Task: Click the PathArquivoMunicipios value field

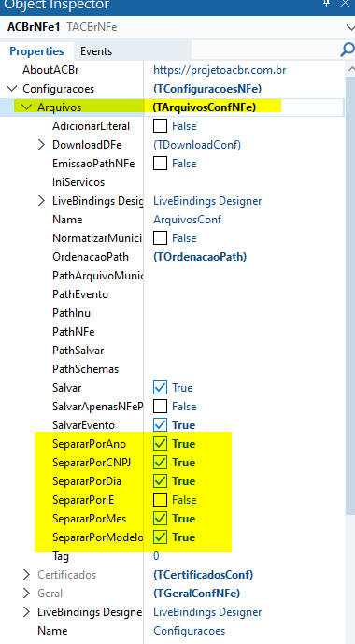Action: tap(245, 276)
